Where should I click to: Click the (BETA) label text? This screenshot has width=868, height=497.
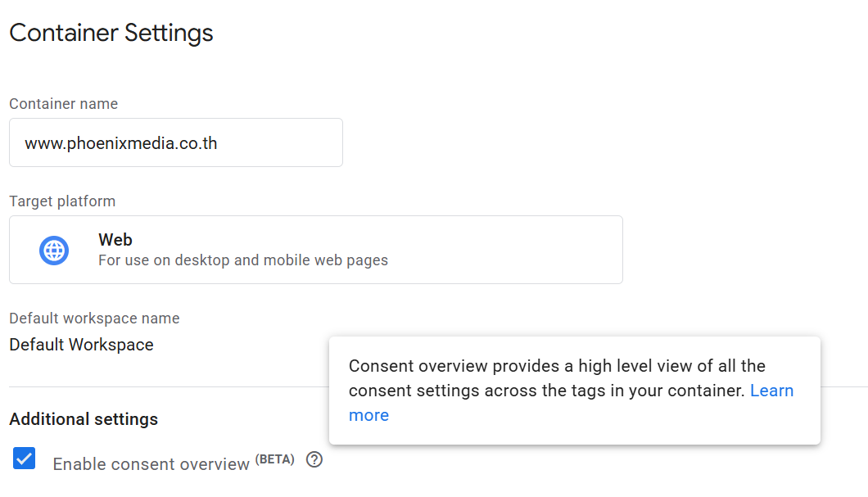pyautogui.click(x=274, y=459)
